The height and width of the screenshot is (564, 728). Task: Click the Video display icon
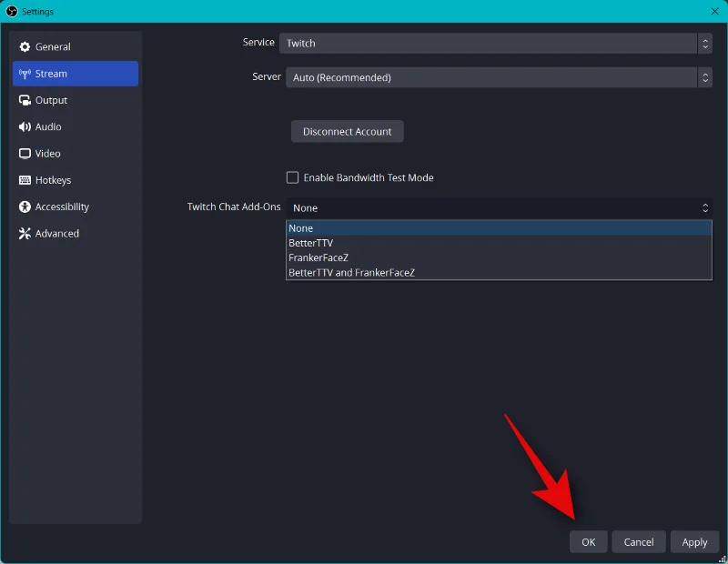[x=25, y=154]
